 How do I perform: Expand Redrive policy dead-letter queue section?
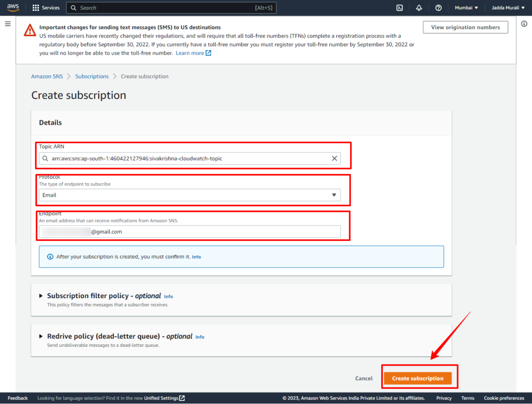[41, 336]
